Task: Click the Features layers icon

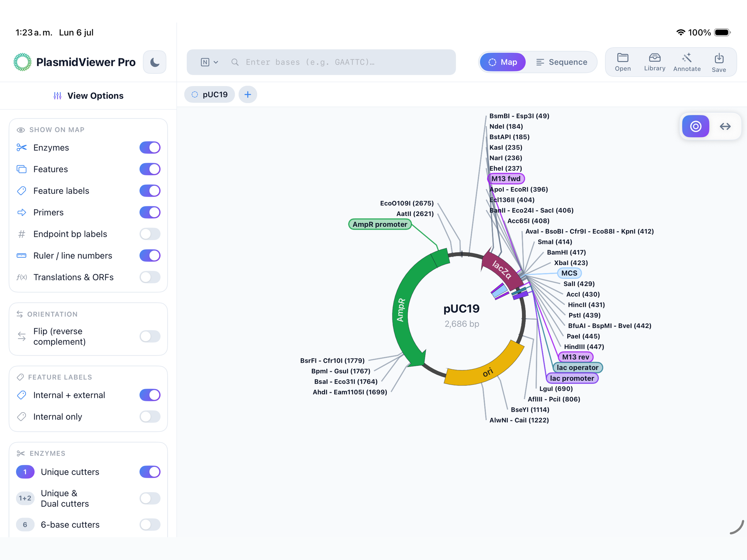Action: (22, 169)
